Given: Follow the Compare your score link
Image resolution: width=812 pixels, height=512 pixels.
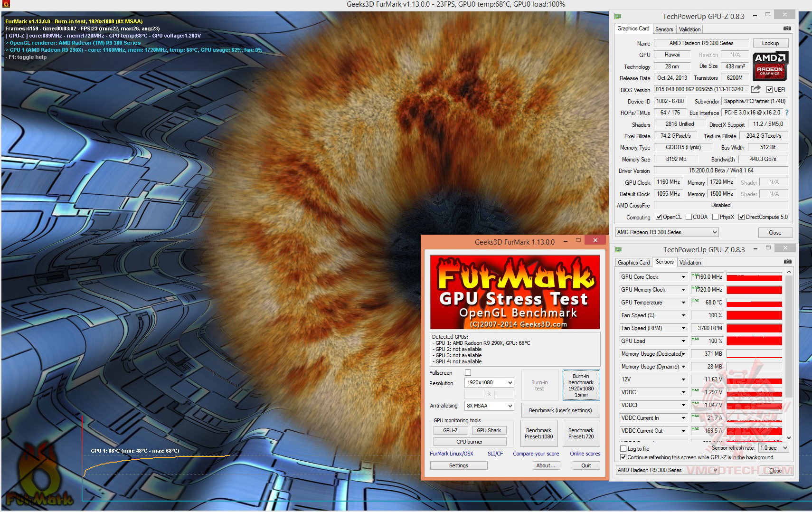Looking at the screenshot, I should 536,454.
